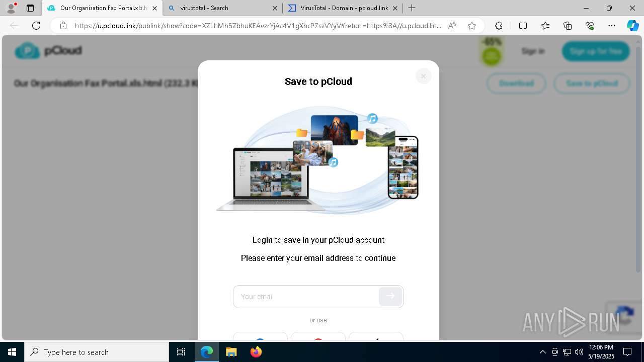
Task: Click the blurred Download button
Action: coord(516,83)
